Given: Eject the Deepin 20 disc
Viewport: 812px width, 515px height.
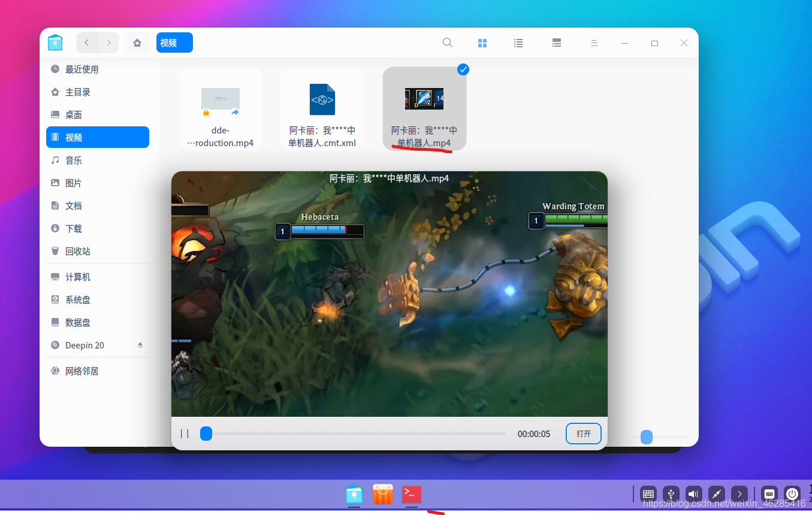Looking at the screenshot, I should [x=140, y=345].
